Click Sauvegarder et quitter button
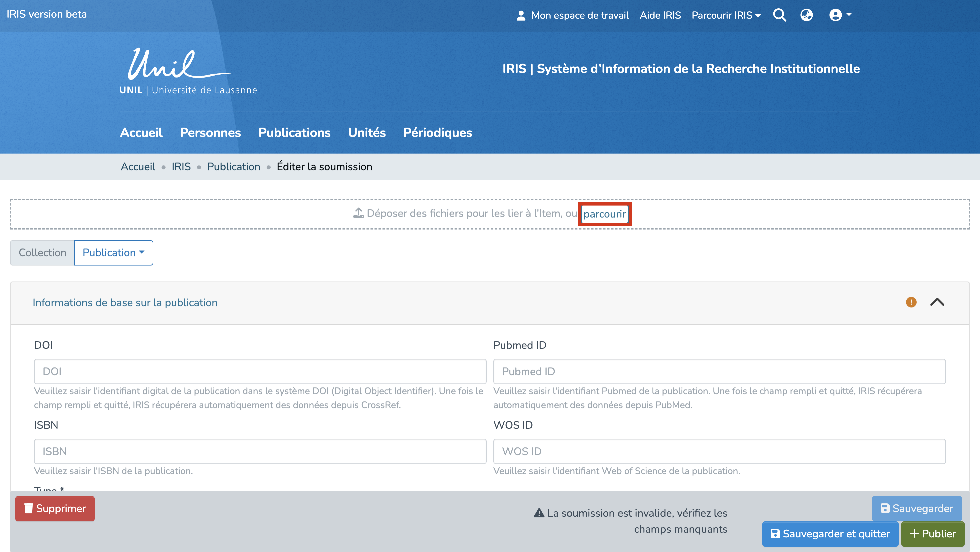980x552 pixels. tap(830, 534)
